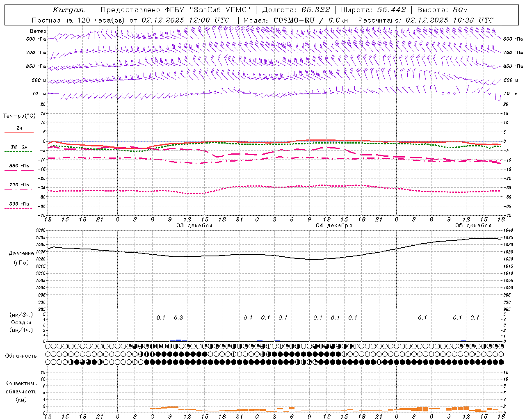The height and width of the screenshot is (420, 525).
Task: Click the date label "04 декабря"
Action: (x=334, y=226)
